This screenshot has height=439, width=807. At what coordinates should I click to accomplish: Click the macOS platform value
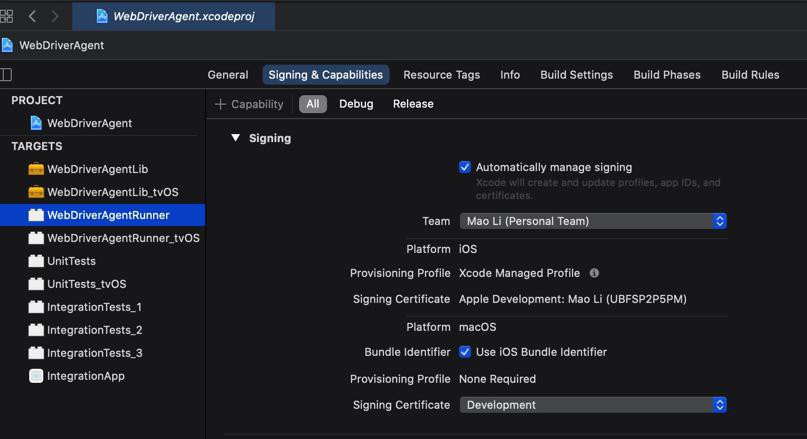tap(478, 327)
